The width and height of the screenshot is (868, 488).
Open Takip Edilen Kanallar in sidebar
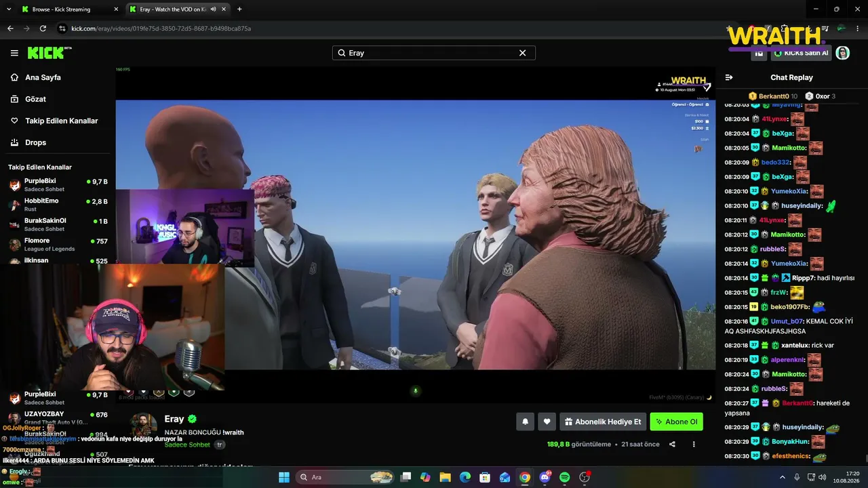tap(56, 121)
